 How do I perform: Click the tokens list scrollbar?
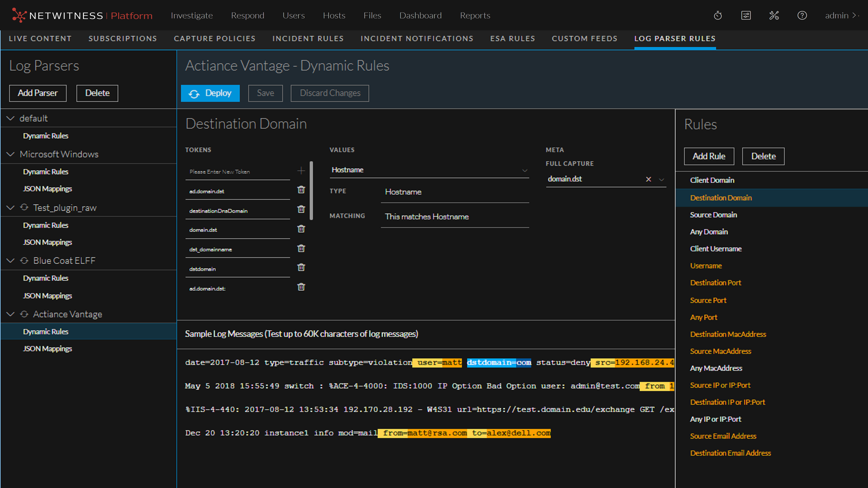coord(311,191)
